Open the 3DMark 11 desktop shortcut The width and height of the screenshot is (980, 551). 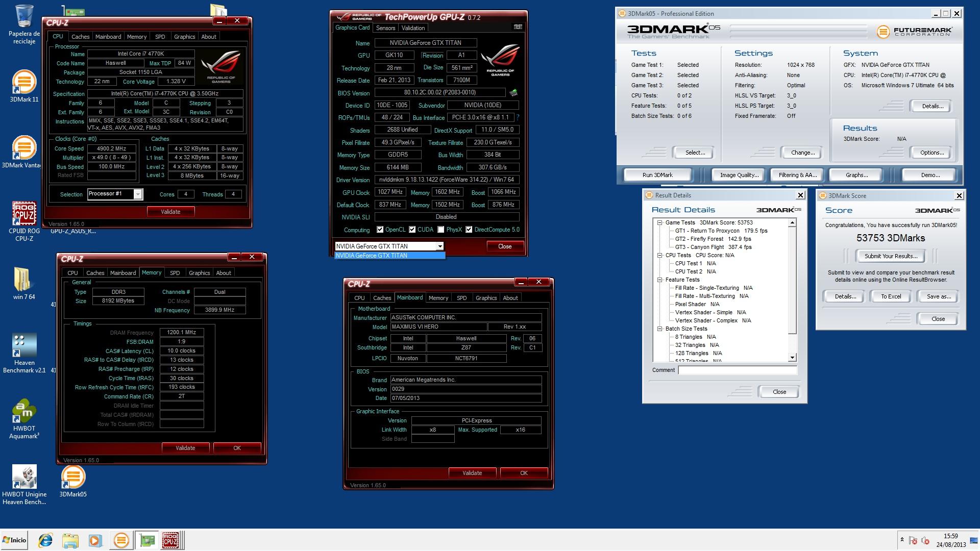click(24, 86)
